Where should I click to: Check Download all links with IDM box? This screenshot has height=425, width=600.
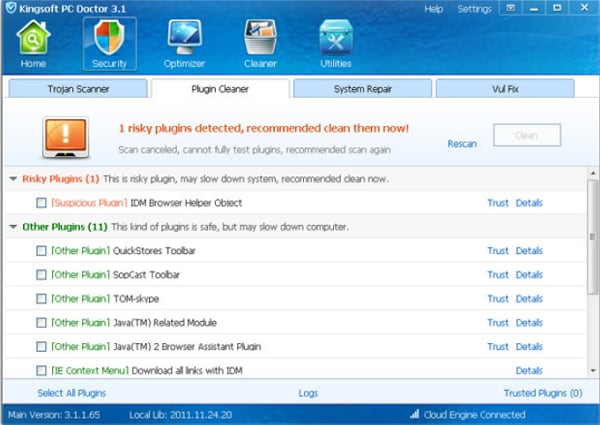(x=41, y=370)
